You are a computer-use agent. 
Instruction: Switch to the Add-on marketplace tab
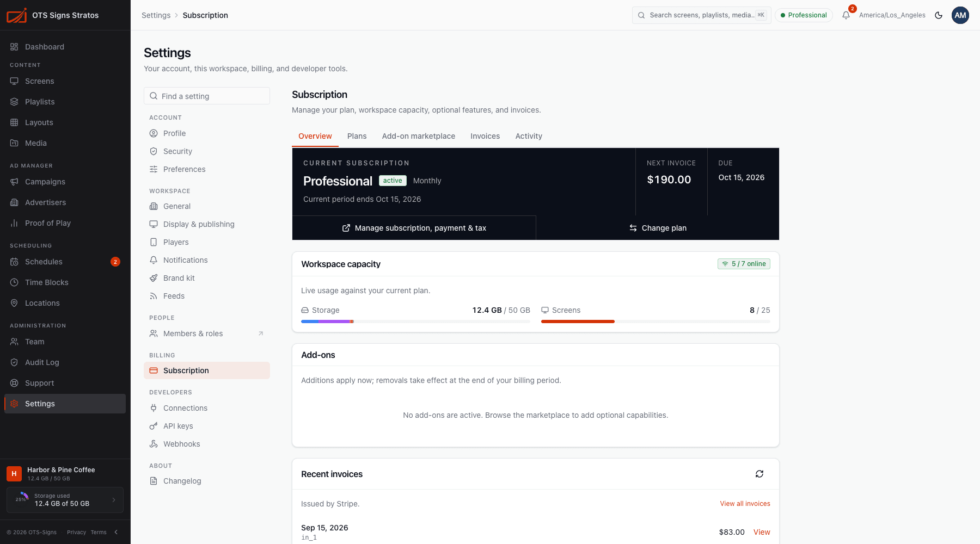pos(419,136)
